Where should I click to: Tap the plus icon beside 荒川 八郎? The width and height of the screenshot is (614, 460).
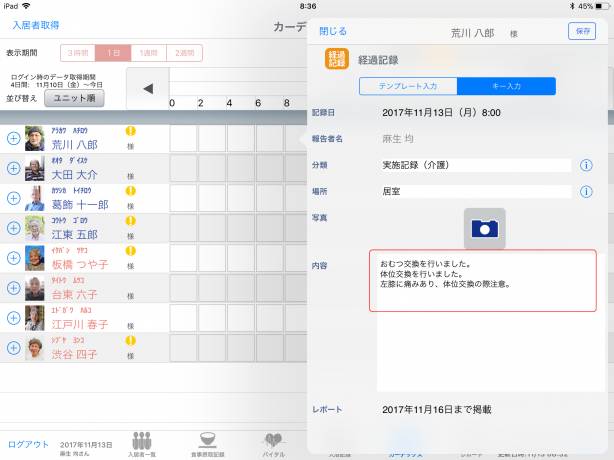13,139
